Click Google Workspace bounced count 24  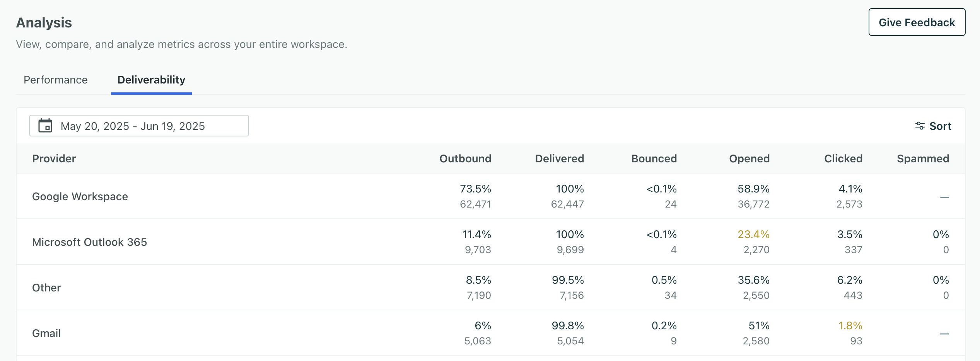671,204
